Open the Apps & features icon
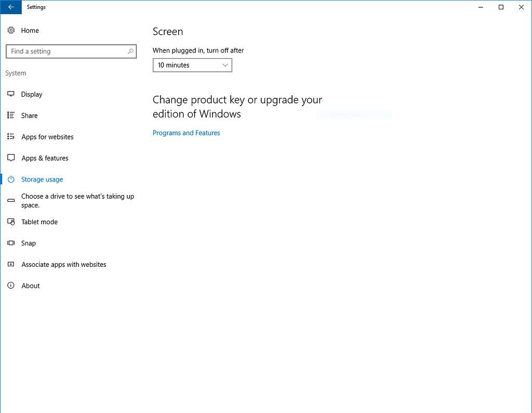The height and width of the screenshot is (413, 532). tap(11, 158)
